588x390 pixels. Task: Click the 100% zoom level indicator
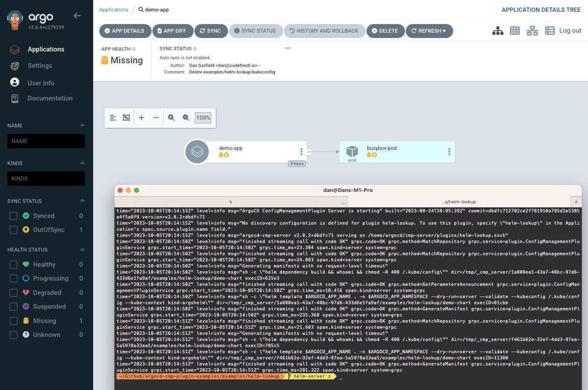203,118
